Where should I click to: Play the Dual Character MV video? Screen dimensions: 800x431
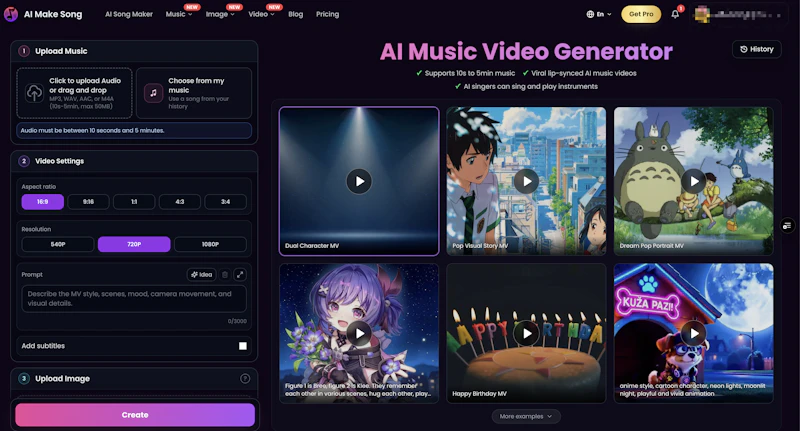(x=359, y=181)
